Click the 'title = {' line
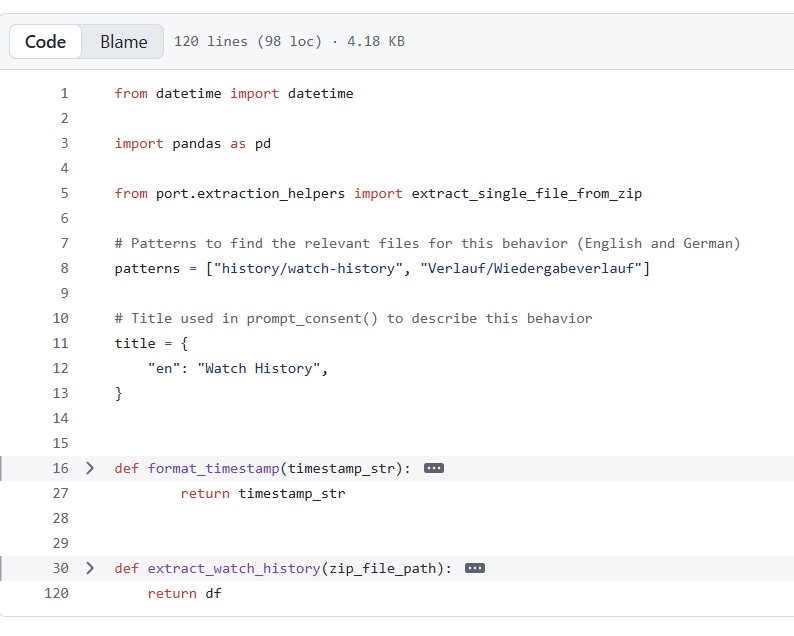The height and width of the screenshot is (636, 794). pyautogui.click(x=151, y=343)
